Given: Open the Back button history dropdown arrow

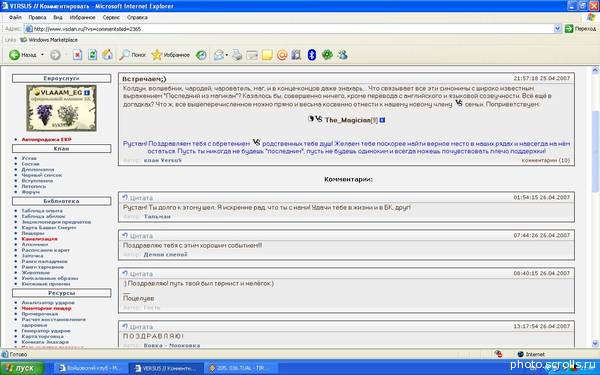Looking at the screenshot, I should pyautogui.click(x=42, y=55).
